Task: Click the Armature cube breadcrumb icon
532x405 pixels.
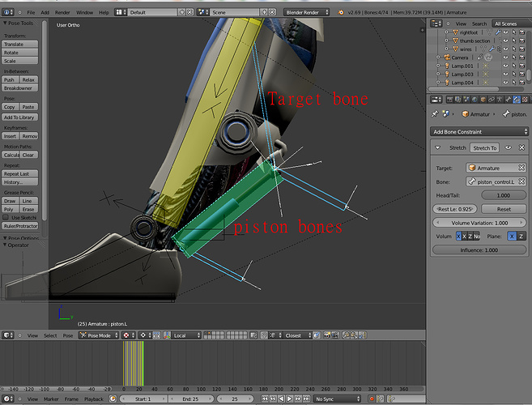Action: (x=465, y=114)
